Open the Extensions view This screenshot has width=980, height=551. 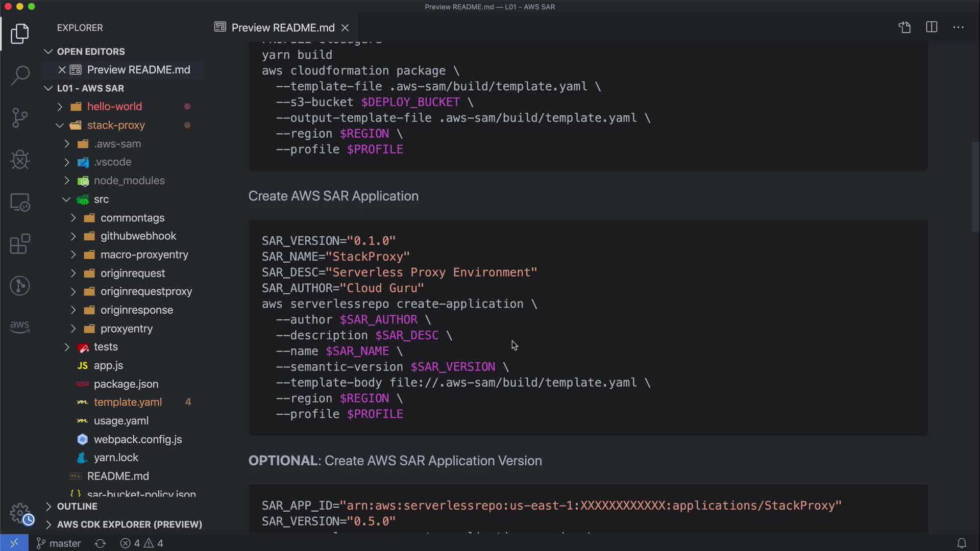(20, 244)
